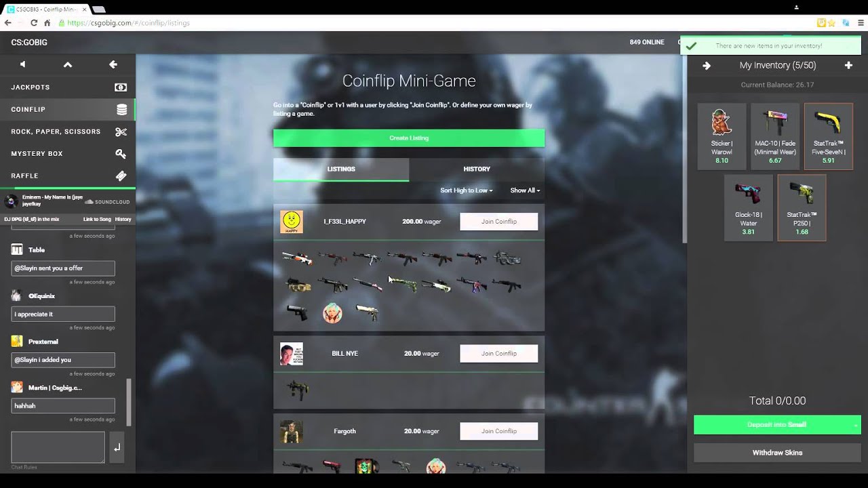This screenshot has height=488, width=868.
Task: Click History link under song
Action: (x=123, y=219)
